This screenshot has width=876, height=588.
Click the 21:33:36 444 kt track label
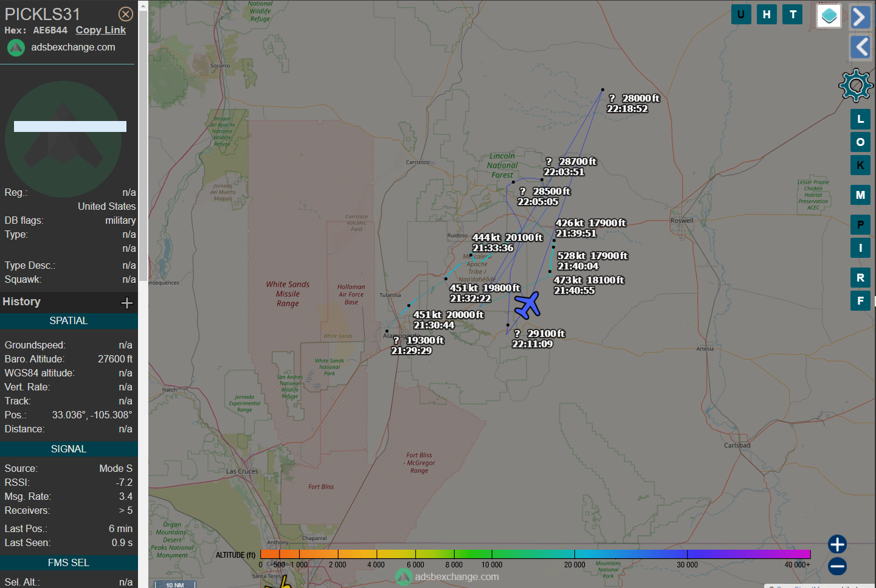pos(507,243)
